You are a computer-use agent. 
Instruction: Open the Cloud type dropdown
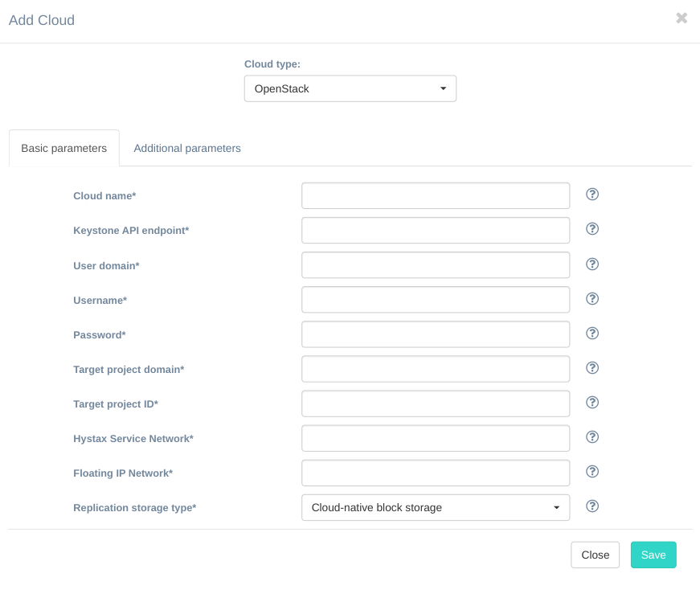[x=350, y=88]
